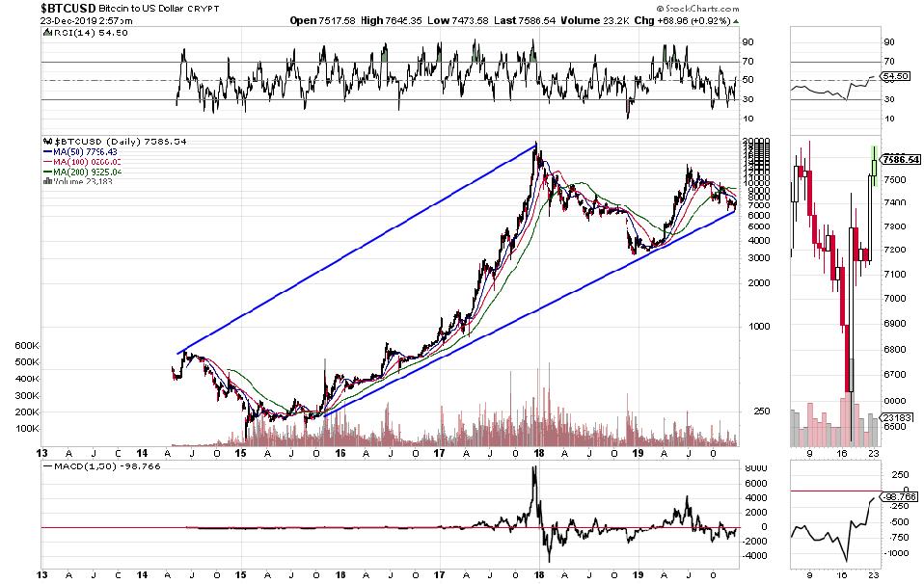Select the MA(50) blue line swatch

[x=45, y=151]
